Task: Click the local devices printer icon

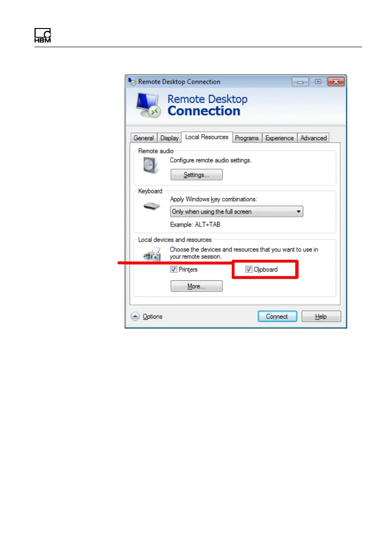Action: click(x=152, y=254)
